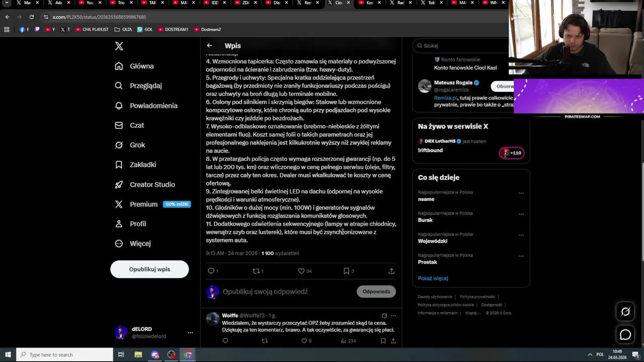Reply to Wolffe's comment
This screenshot has height=362, width=644.
(x=225, y=341)
